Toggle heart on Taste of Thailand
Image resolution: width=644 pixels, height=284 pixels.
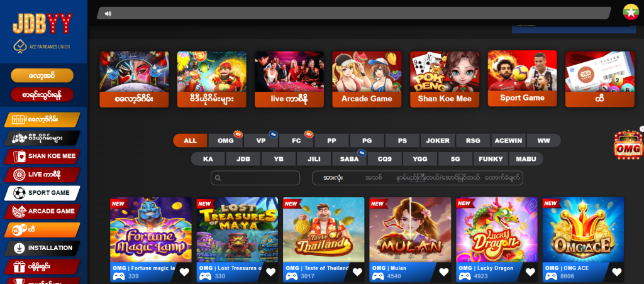coord(357,272)
